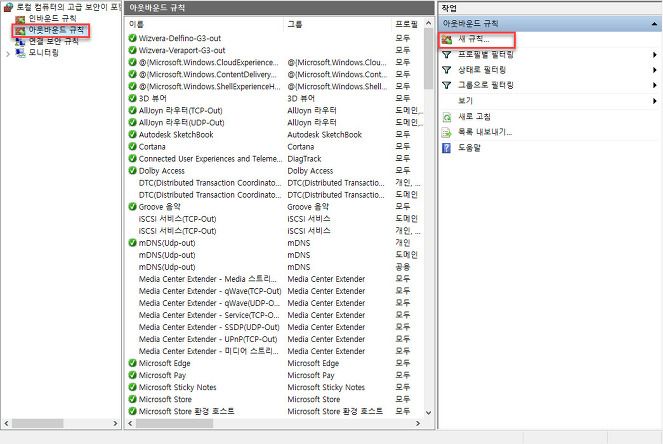Click the enabled icon for Connected User Experiences rule
Image resolution: width=663 pixels, height=444 pixels.
[132, 159]
